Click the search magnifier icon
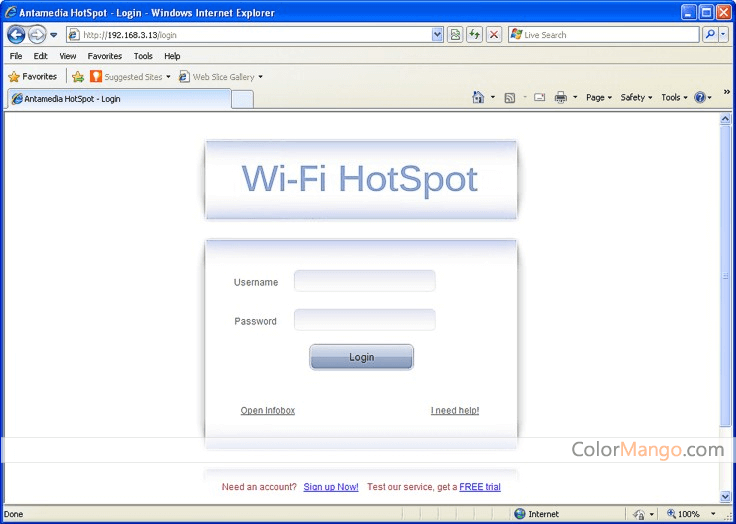The height and width of the screenshot is (524, 736). (x=710, y=35)
